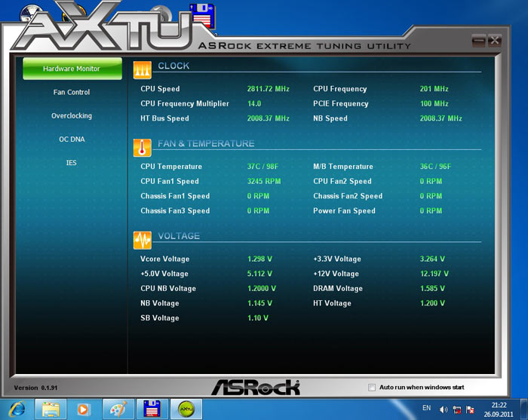Click the Chassis Fan1 Speed label
Viewport: 528px width, 420px height.
click(x=175, y=196)
